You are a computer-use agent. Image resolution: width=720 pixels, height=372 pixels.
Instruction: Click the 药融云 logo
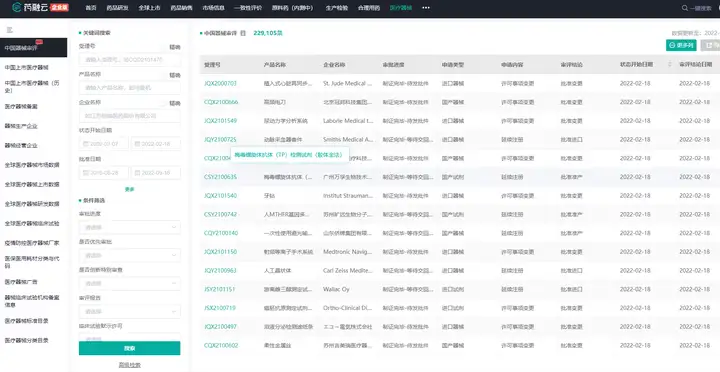pos(40,7)
